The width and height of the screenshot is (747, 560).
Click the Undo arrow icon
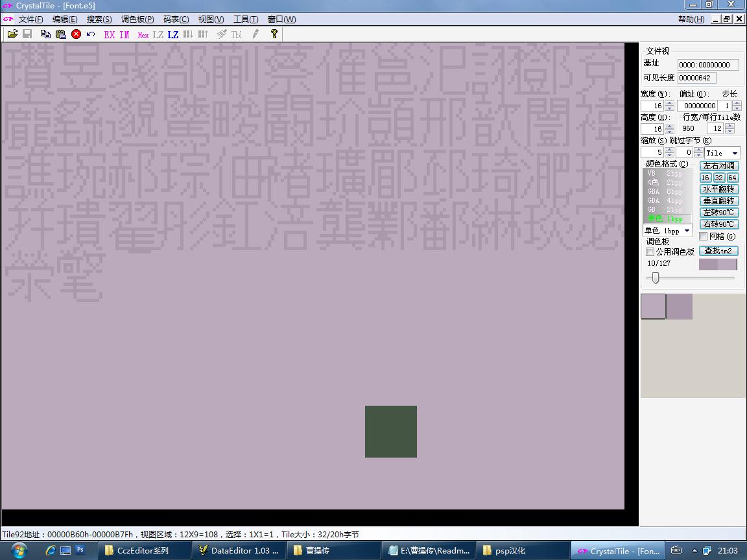click(x=91, y=34)
